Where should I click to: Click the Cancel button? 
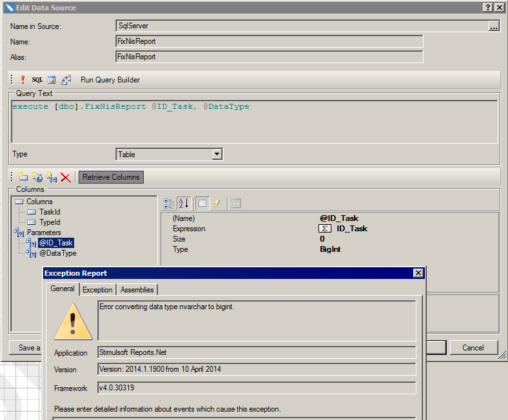[473, 348]
